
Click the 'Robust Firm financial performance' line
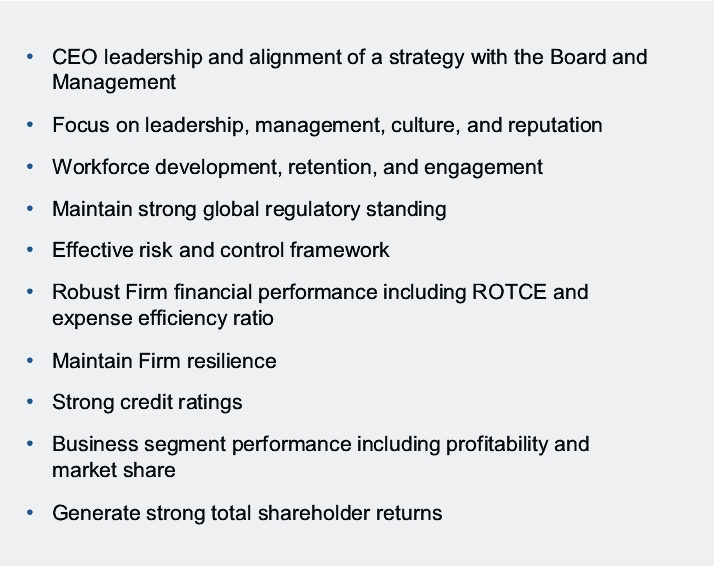pos(320,292)
